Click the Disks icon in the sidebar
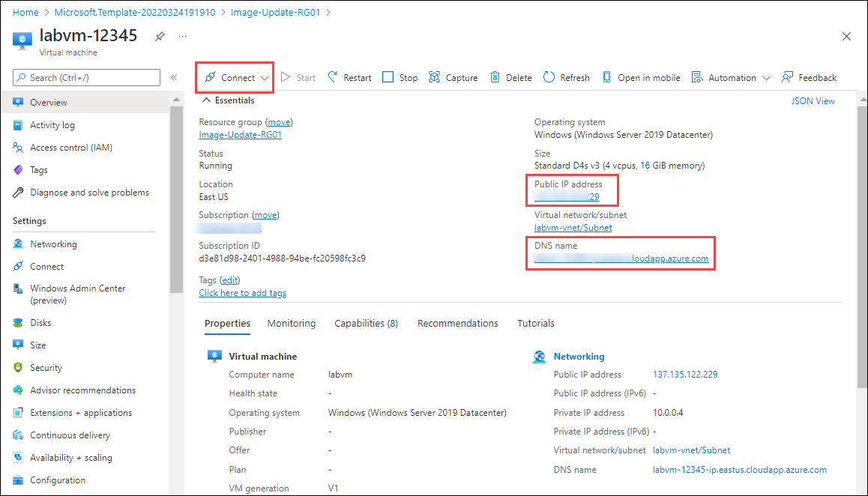 tap(18, 323)
